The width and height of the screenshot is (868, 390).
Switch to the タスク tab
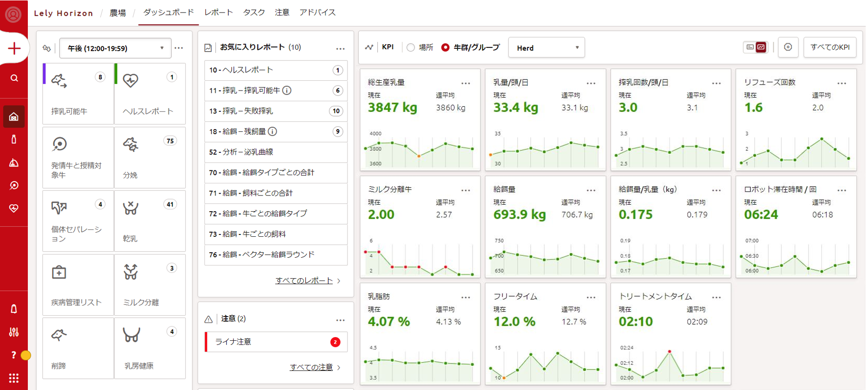pos(254,13)
